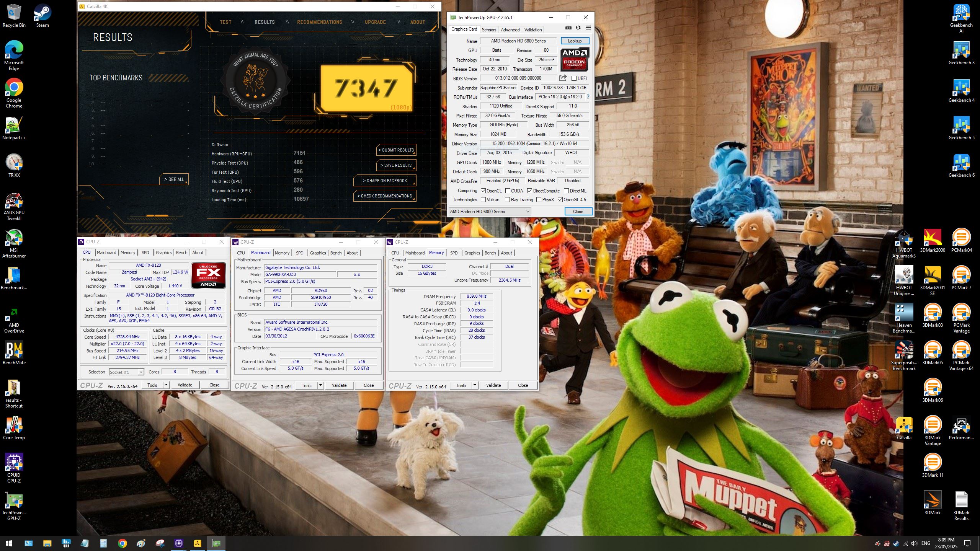Viewport: 980px width, 551px height.
Task: Click SEE ALL under Top Benchmarks
Action: point(174,179)
